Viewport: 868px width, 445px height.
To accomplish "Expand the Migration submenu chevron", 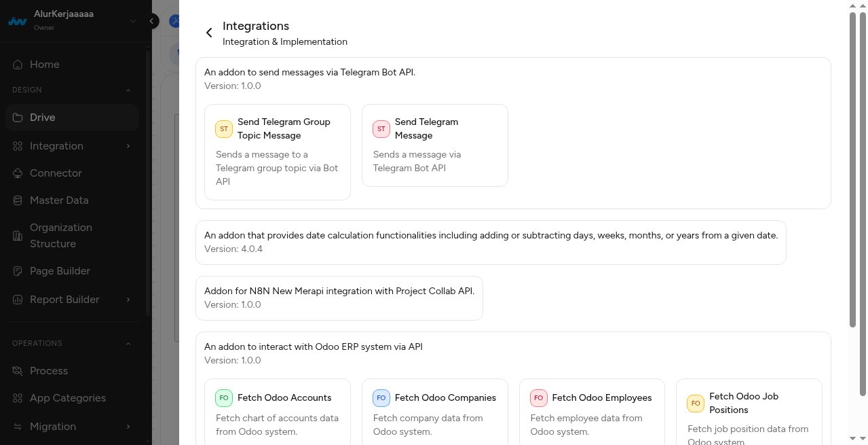I will 128,427.
